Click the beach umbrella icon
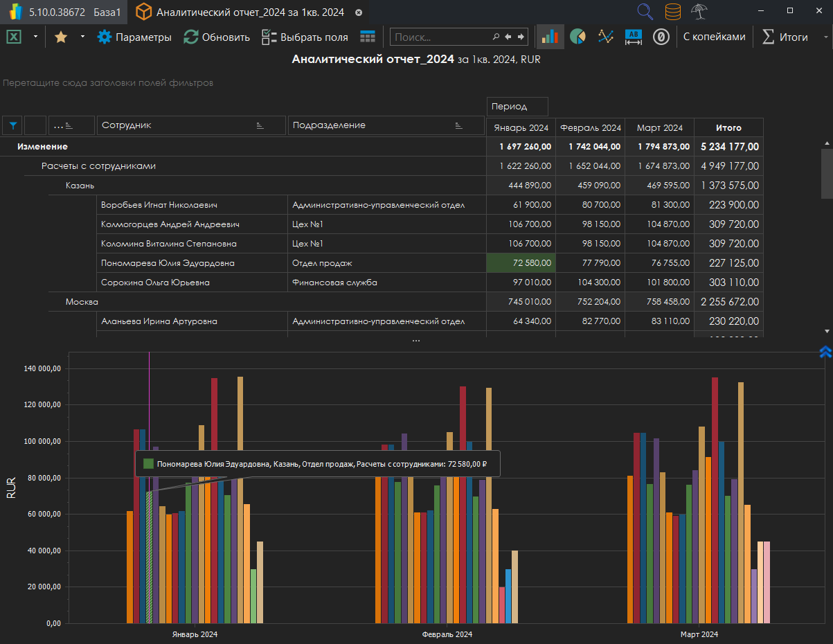The height and width of the screenshot is (644, 833). (x=699, y=12)
